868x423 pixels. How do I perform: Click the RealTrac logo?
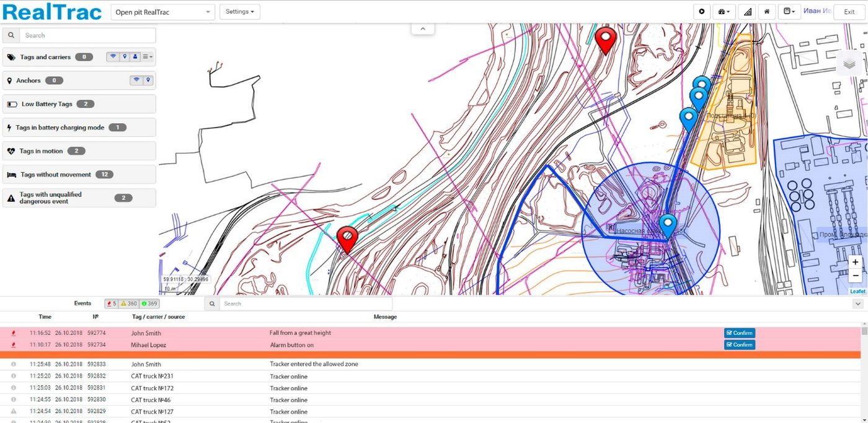[x=52, y=12]
